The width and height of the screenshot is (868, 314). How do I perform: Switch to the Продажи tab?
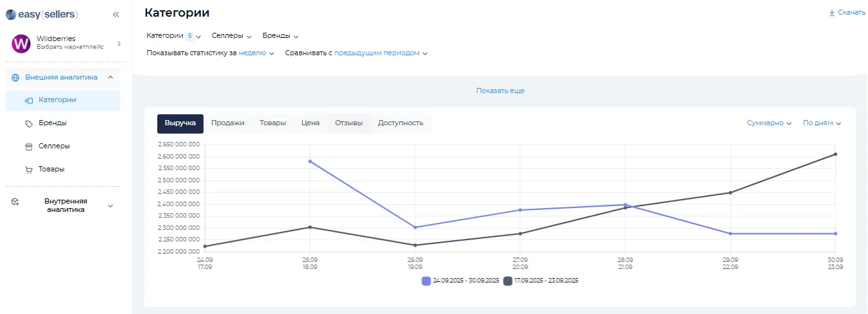227,123
